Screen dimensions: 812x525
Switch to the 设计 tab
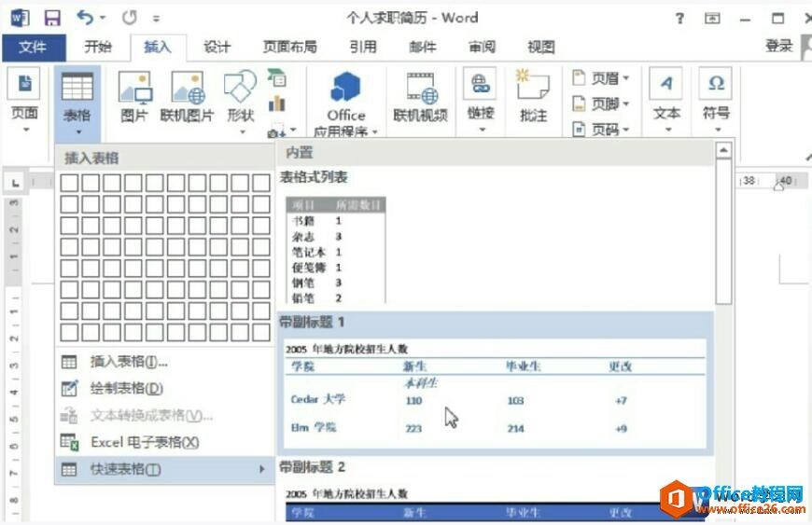[217, 47]
